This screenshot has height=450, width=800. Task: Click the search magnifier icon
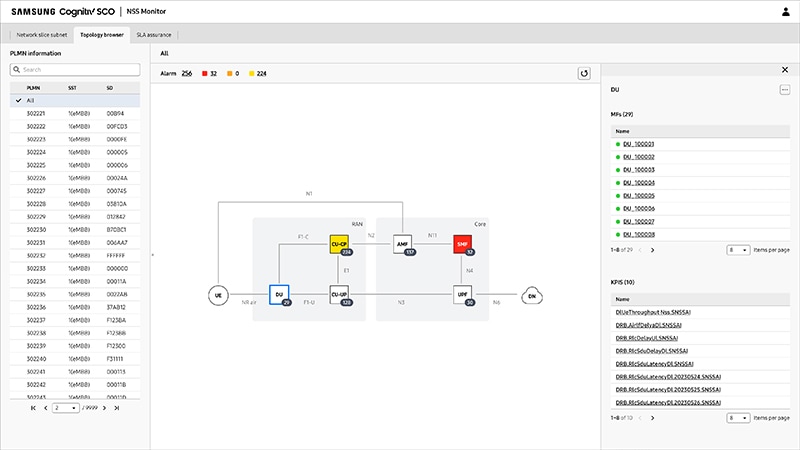pyautogui.click(x=17, y=69)
